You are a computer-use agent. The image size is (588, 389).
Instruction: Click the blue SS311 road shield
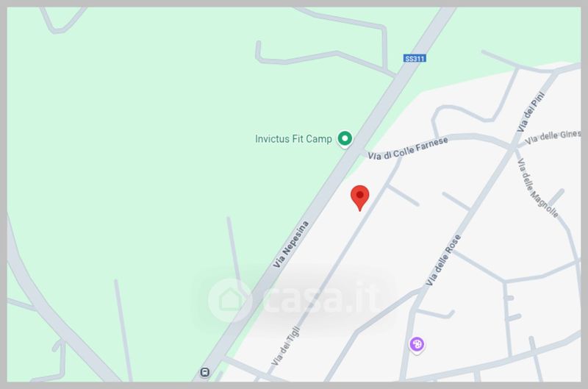[x=415, y=59]
